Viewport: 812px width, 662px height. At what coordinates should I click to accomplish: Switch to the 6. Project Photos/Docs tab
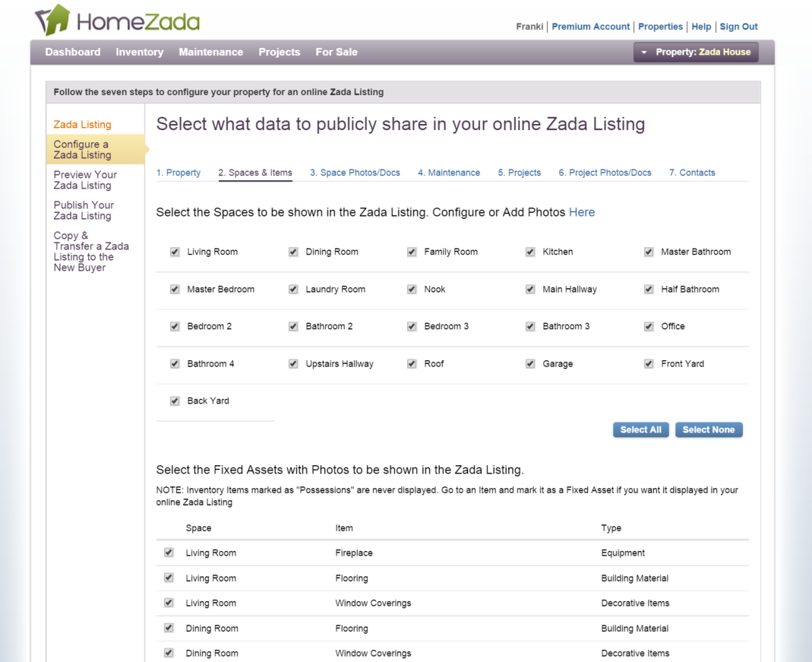click(x=605, y=173)
